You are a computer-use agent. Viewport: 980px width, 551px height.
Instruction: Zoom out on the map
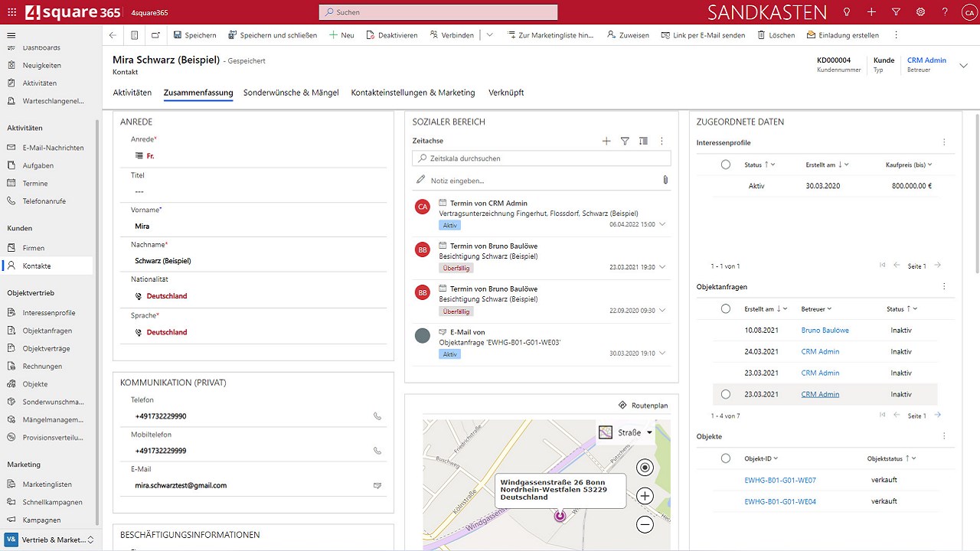click(645, 524)
